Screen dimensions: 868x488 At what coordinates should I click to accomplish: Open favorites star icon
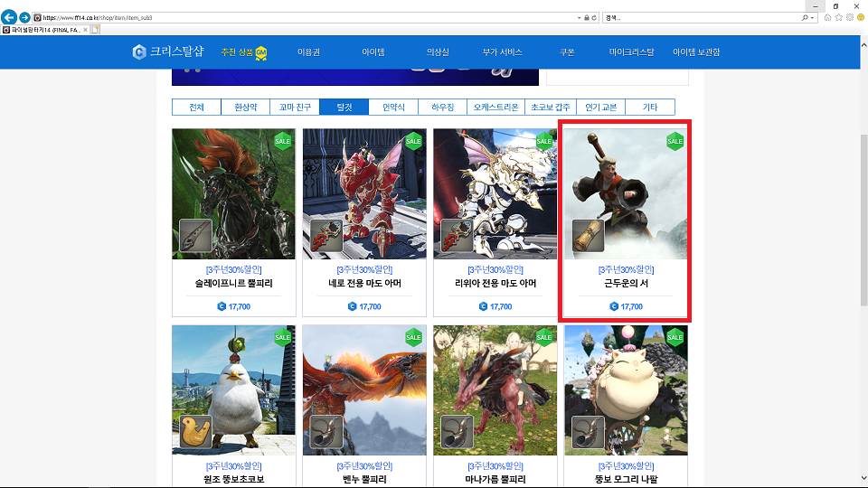point(839,18)
